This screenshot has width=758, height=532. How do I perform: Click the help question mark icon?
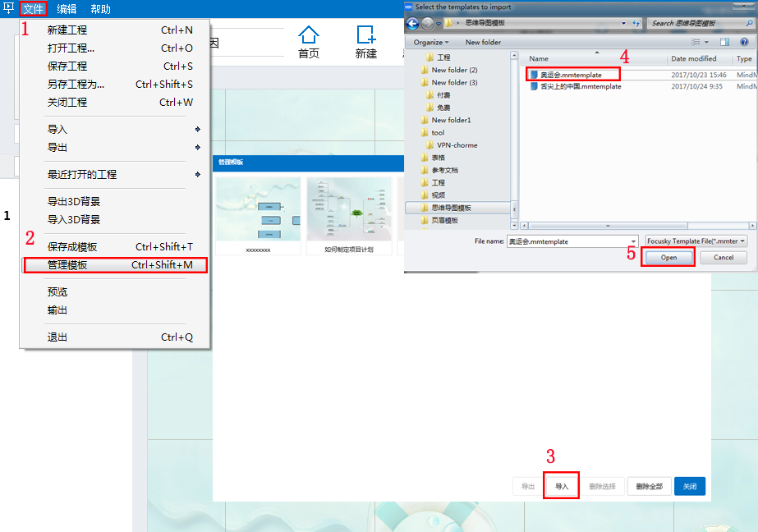click(742, 42)
